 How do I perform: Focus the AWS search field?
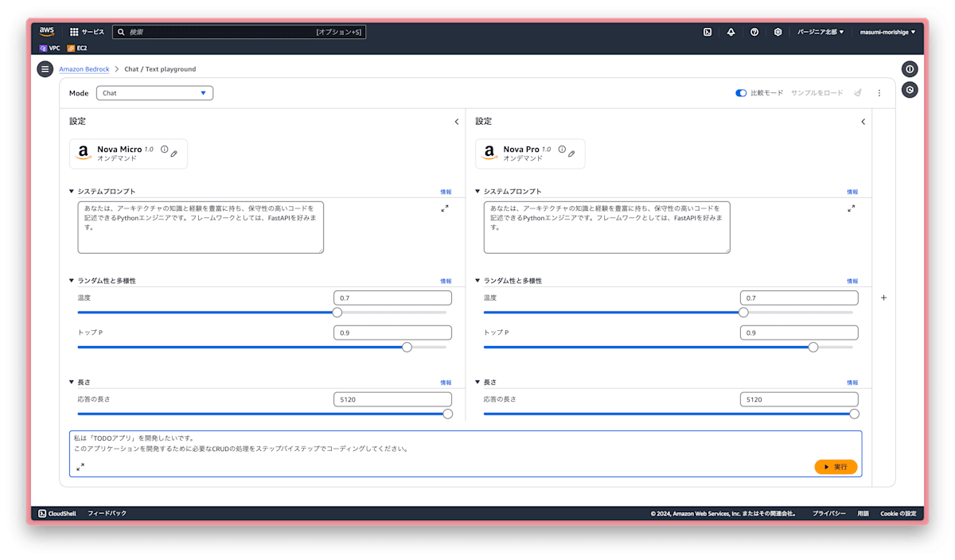click(239, 32)
